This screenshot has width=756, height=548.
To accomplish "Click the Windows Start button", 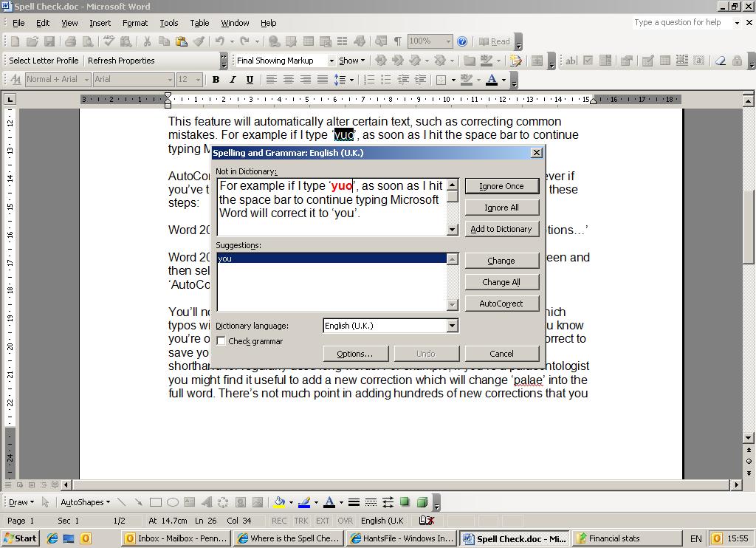I will tap(20, 538).
